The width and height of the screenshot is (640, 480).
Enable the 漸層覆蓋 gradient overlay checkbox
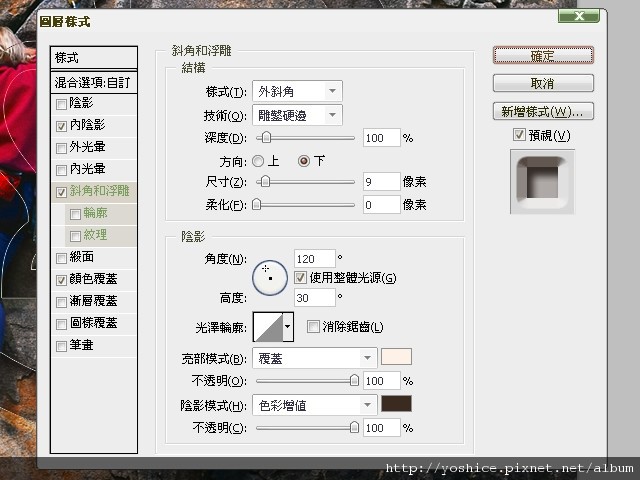click(61, 302)
